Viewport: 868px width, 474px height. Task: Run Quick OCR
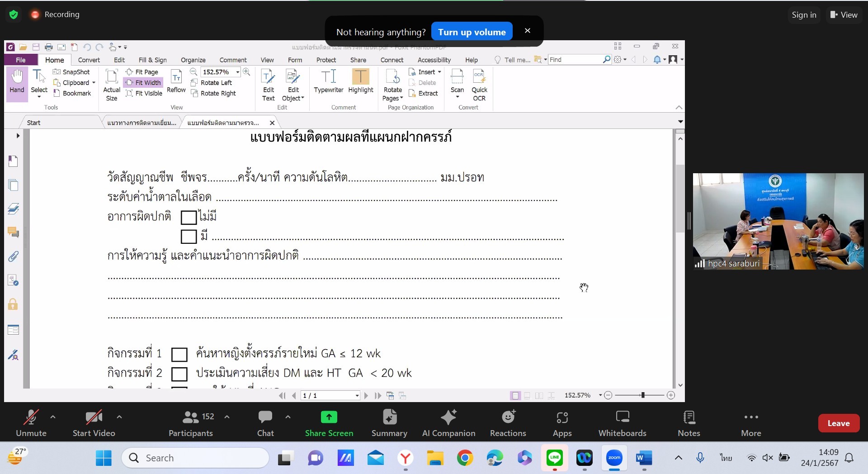(x=479, y=85)
